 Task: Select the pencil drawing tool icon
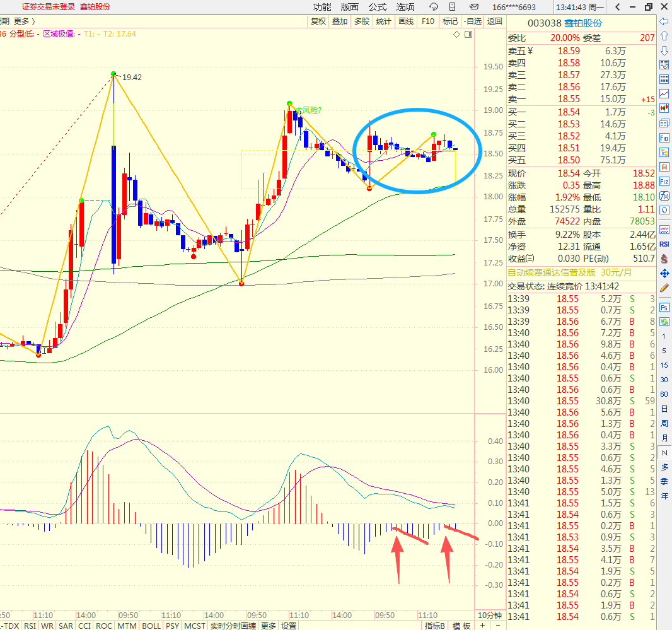(664, 288)
